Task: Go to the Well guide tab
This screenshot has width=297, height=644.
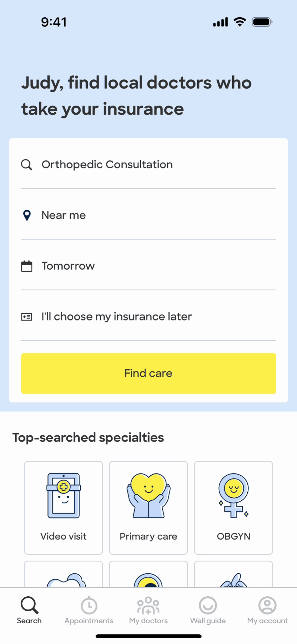Action: coord(208,610)
